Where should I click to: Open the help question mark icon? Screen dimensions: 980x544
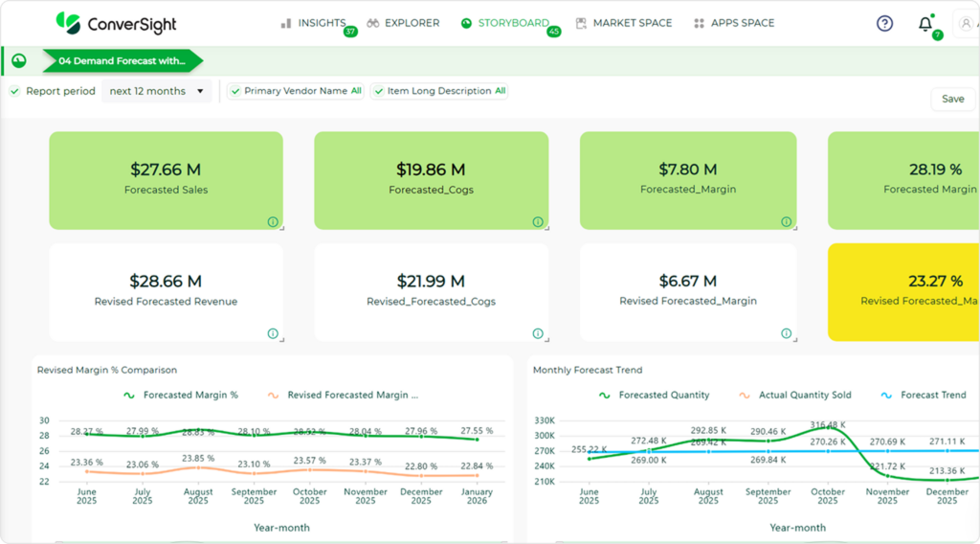coord(884,24)
